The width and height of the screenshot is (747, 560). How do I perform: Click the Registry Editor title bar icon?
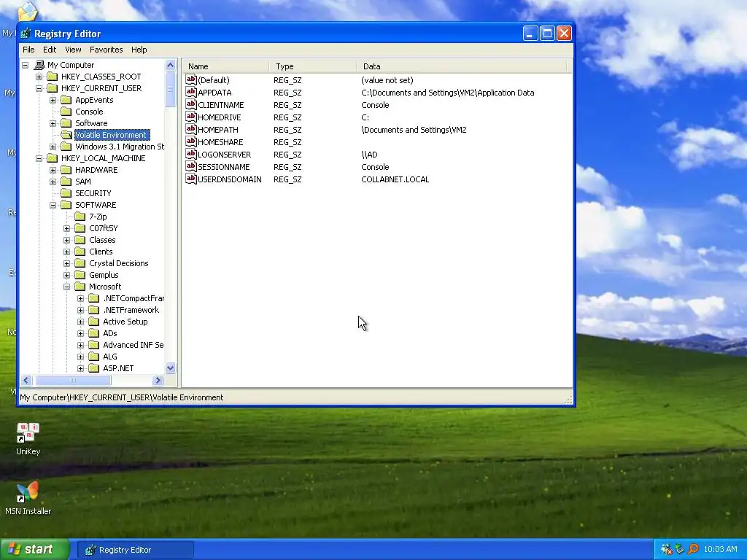coord(26,34)
